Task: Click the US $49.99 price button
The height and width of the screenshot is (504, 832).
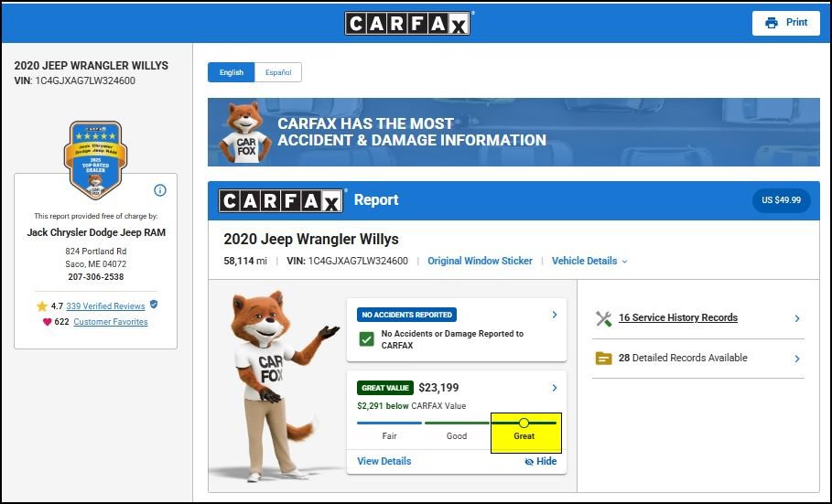Action: [x=781, y=200]
